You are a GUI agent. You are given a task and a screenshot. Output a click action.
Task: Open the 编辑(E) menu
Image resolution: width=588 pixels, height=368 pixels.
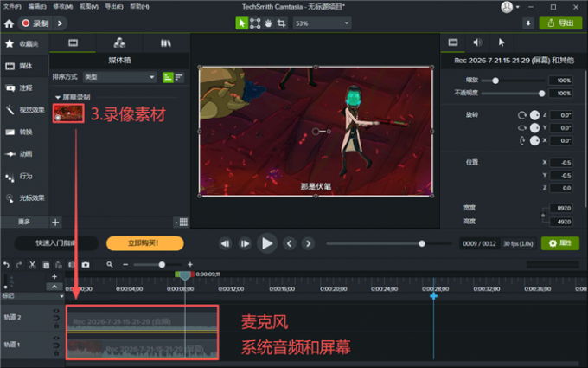tap(37, 7)
